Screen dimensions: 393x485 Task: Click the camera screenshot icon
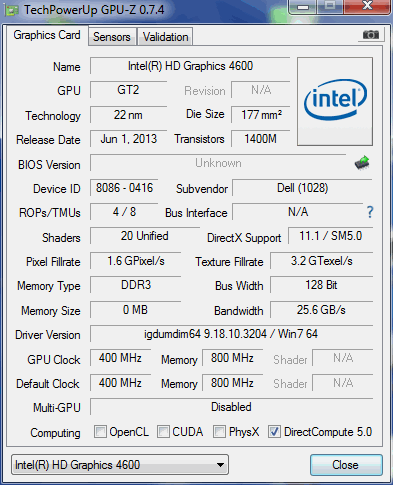371,34
